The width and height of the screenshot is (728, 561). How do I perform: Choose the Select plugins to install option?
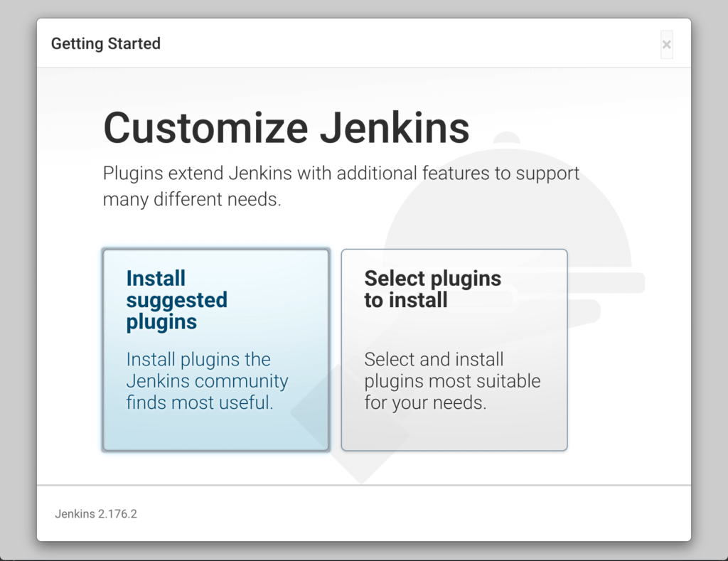pos(454,350)
